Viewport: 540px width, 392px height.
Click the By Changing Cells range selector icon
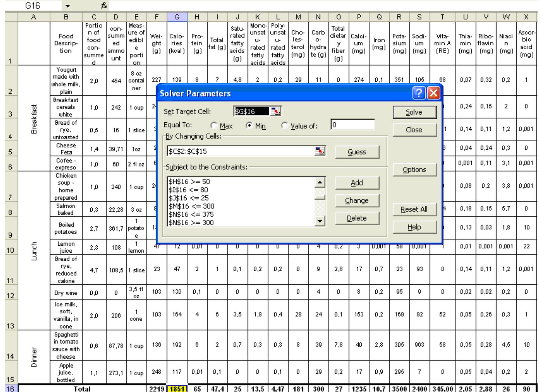[x=320, y=151]
